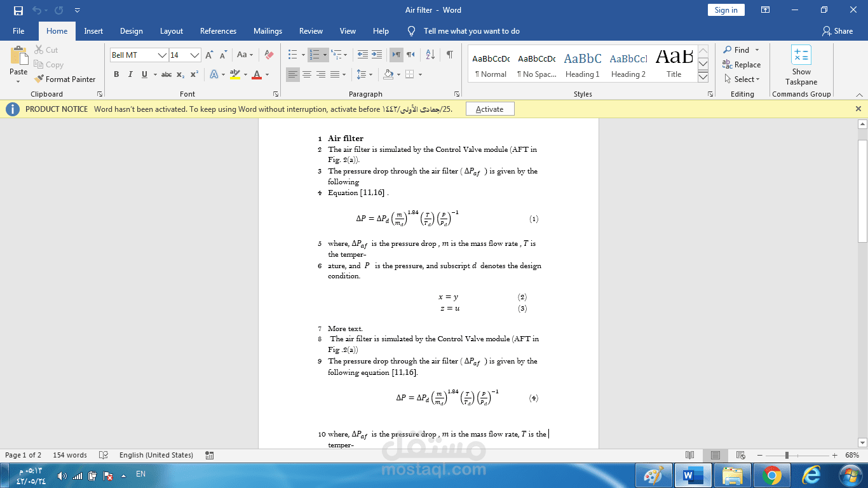Switch to Web Layout view

coord(740,456)
